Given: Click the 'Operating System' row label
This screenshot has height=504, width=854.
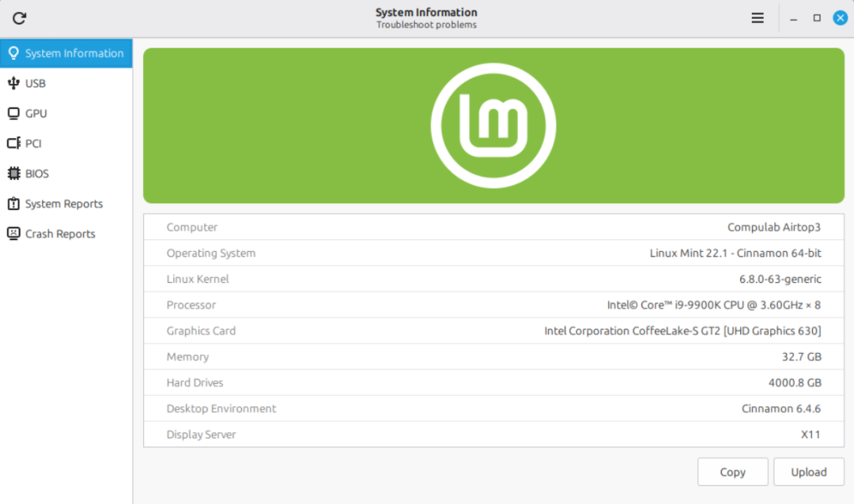Looking at the screenshot, I should 211,253.
